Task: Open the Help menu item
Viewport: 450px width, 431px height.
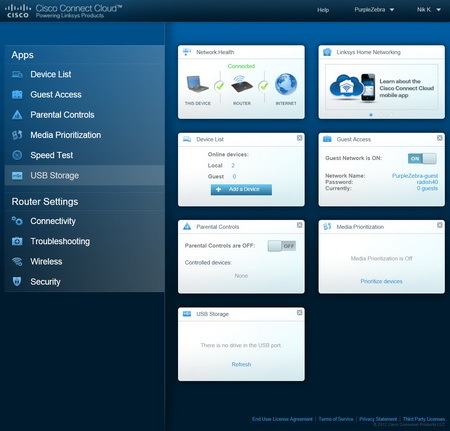Action: pos(323,10)
